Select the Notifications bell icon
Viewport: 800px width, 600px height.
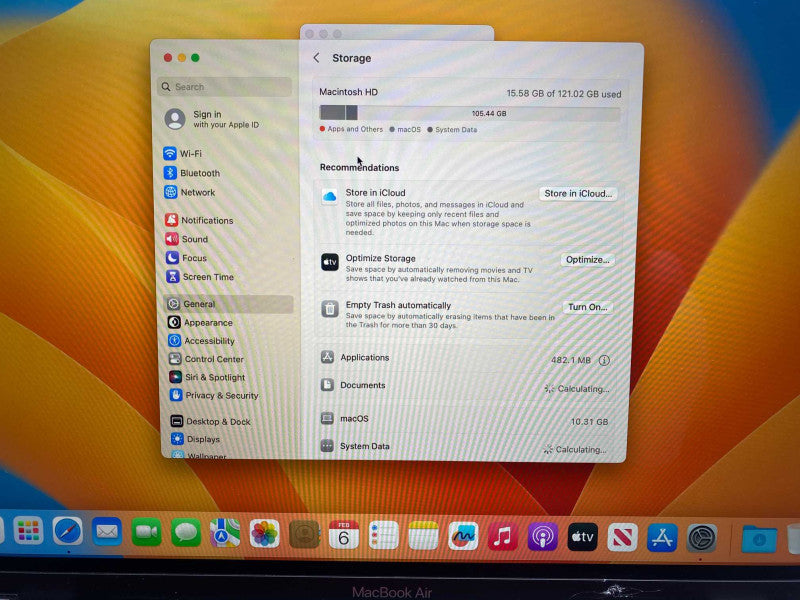point(172,220)
